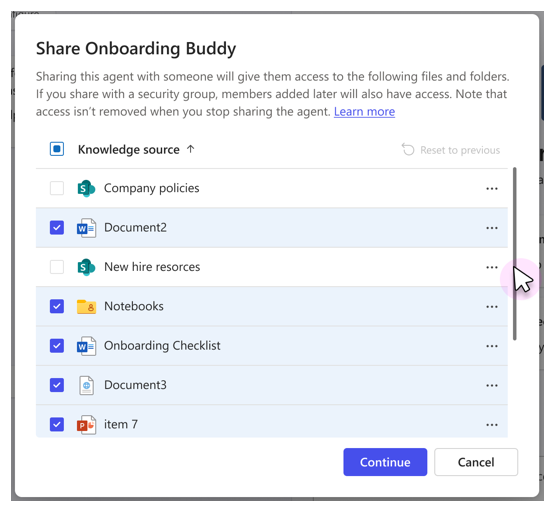Open more options for Document3

click(x=492, y=386)
